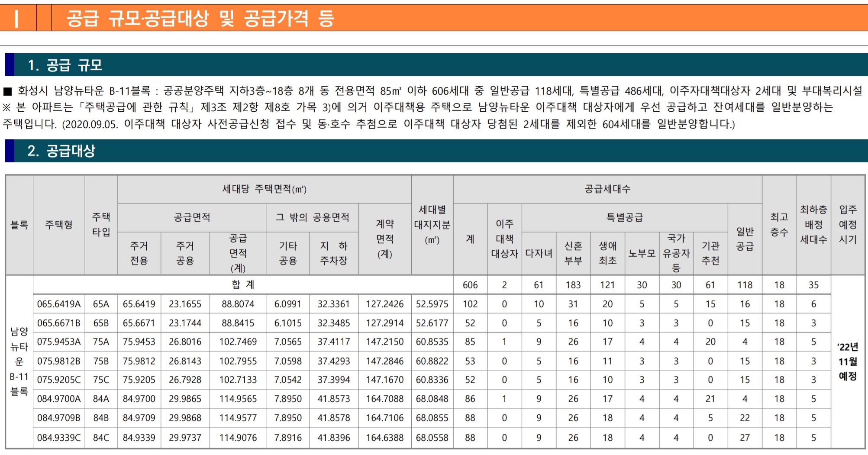
Task: Select the housing type cell '065.6419A'
Action: [x=59, y=304]
